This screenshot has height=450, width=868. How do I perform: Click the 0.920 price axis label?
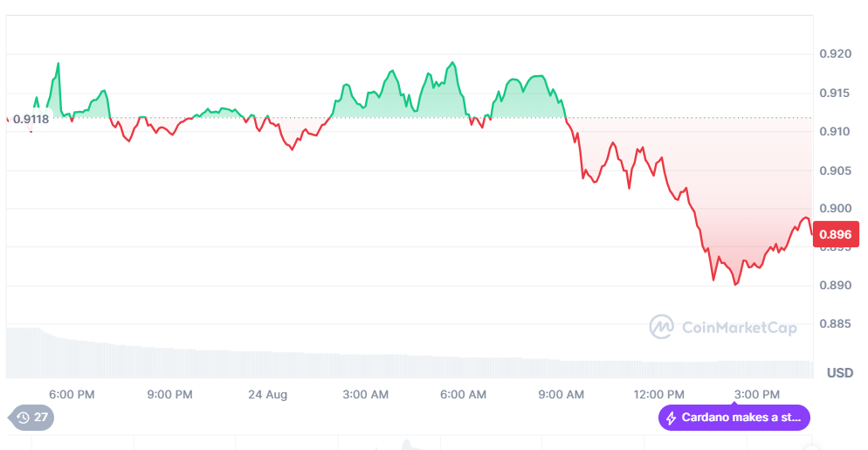click(x=835, y=54)
